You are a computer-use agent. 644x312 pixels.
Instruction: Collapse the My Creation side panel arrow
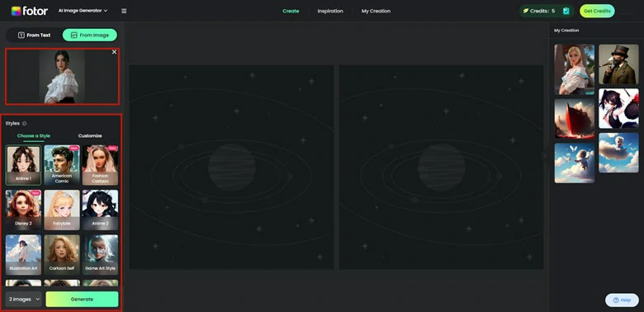pos(546,155)
